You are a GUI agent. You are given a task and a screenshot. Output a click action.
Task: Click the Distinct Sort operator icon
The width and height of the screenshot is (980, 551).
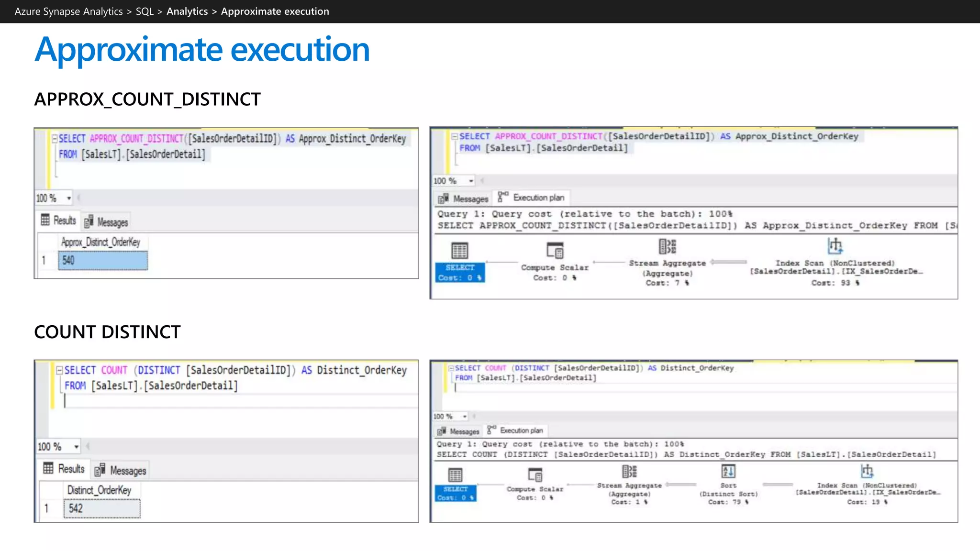pyautogui.click(x=728, y=472)
